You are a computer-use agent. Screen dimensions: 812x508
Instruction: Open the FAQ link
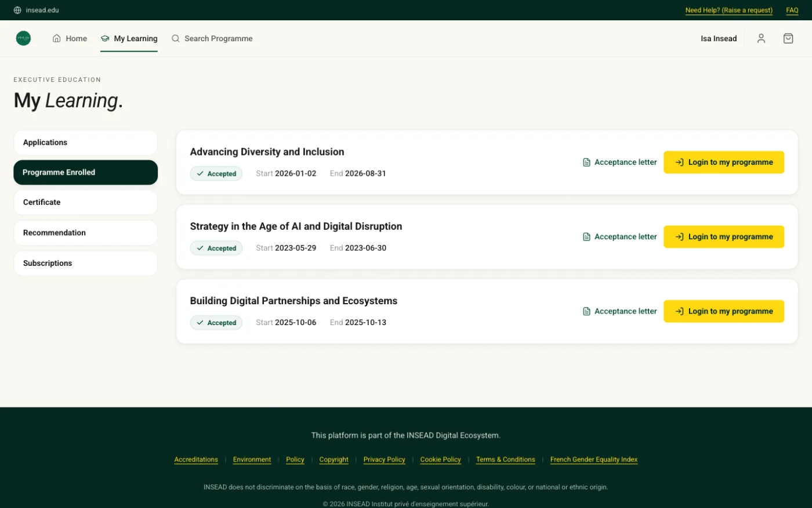(792, 10)
